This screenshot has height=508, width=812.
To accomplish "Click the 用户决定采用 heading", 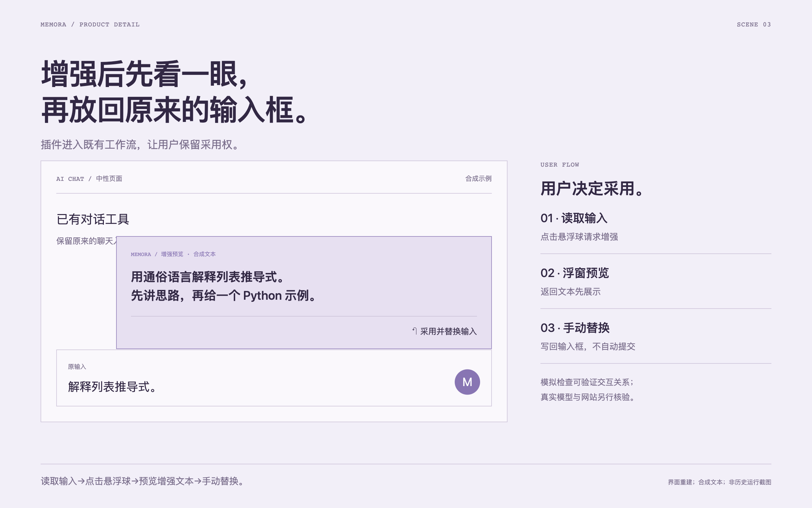I will pos(592,188).
